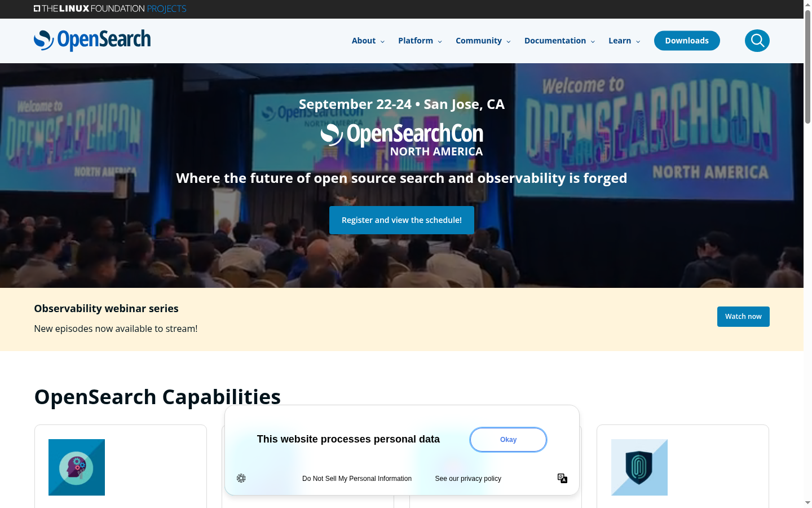Image resolution: width=812 pixels, height=508 pixels.
Task: Click 'September 22-24 • San Jose, CA' text
Action: (401, 104)
